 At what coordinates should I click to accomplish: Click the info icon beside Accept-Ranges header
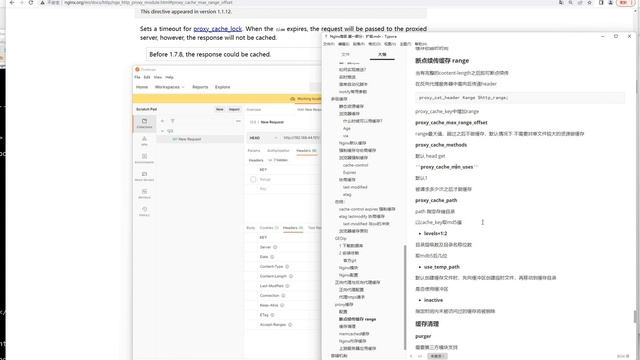[x=290, y=325]
